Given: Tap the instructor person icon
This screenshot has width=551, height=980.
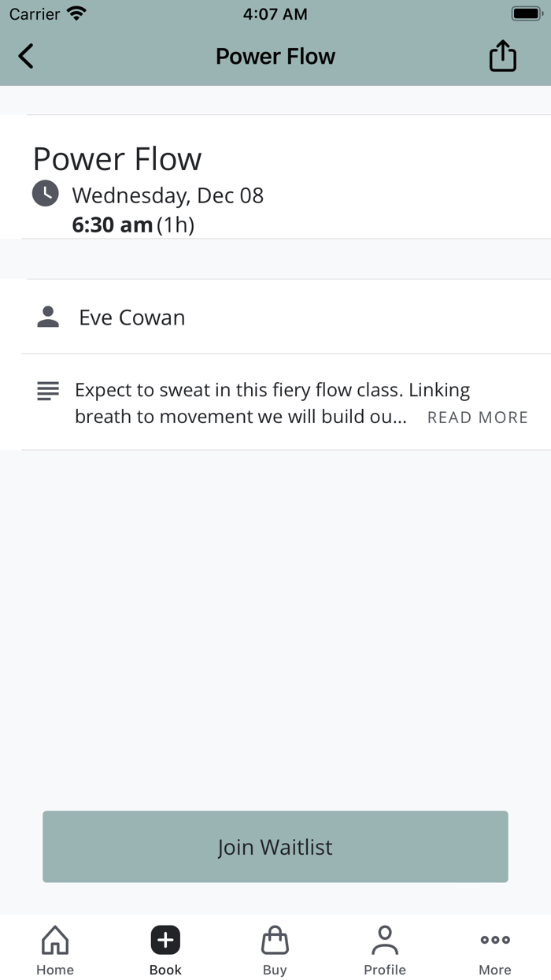Looking at the screenshot, I should 48,317.
